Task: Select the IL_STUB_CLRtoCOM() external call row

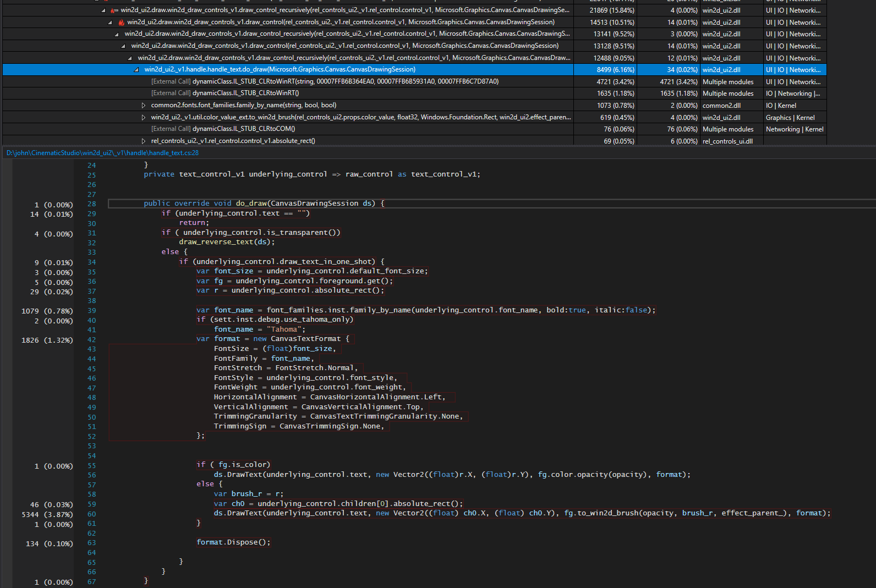Action: point(414,129)
